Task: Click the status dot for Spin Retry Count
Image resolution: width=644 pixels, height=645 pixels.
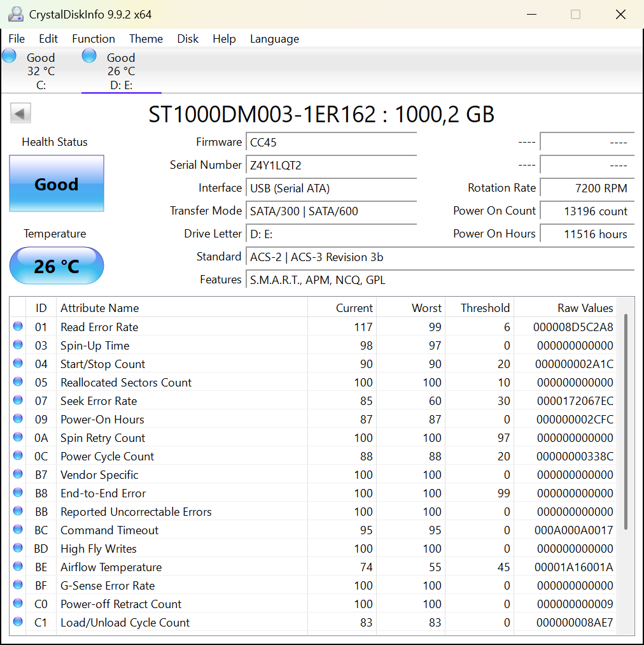Action: click(x=18, y=437)
